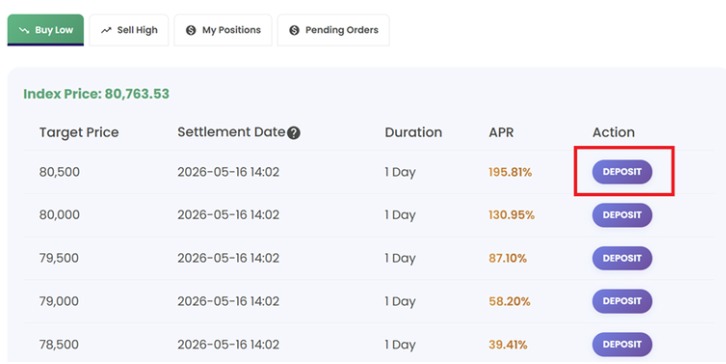Select the 80,000 target price cell
Image resolution: width=726 pixels, height=364 pixels.
click(59, 215)
